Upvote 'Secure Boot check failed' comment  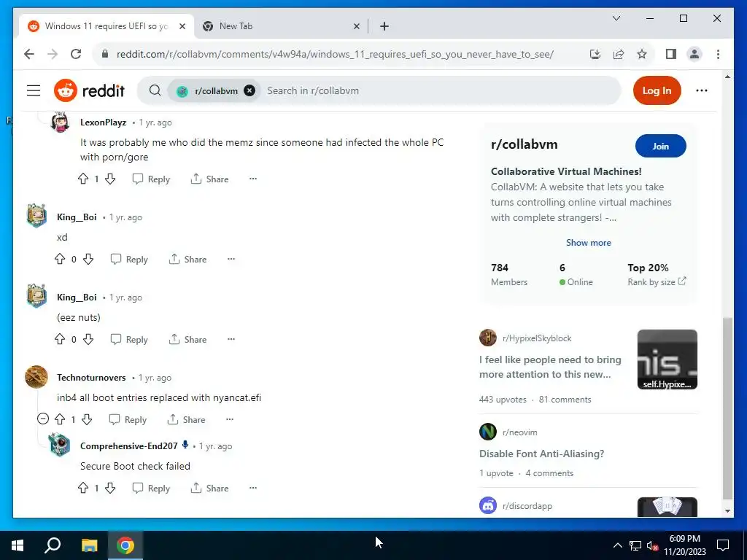click(83, 488)
